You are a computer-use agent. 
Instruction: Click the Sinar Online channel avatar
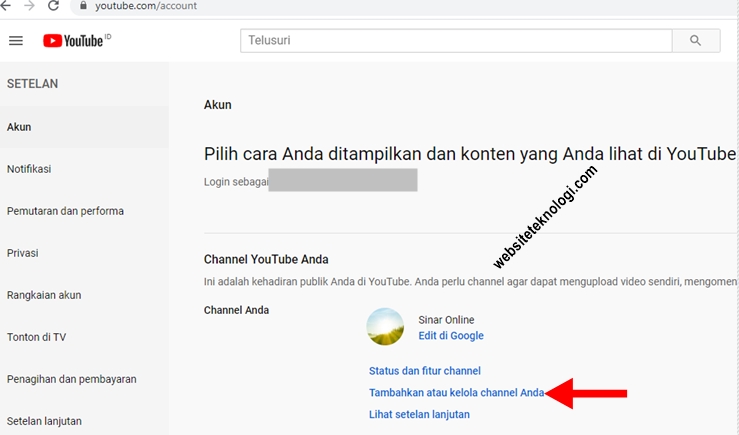(x=385, y=327)
